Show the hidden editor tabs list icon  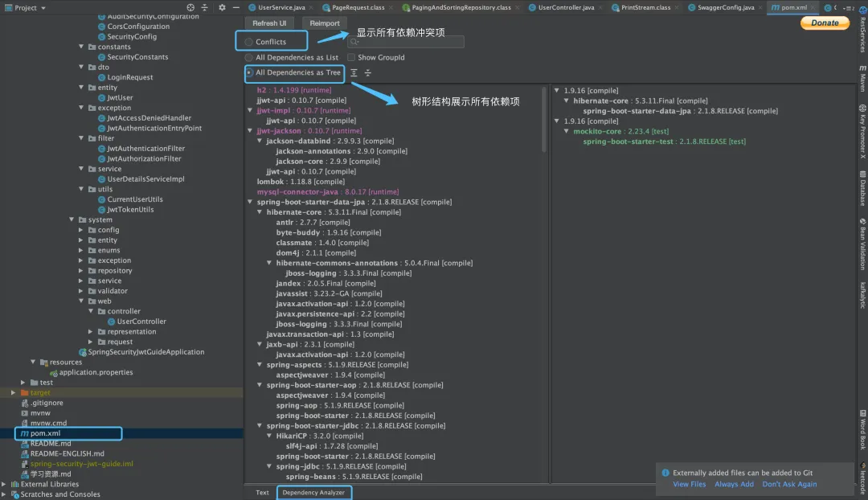tap(849, 8)
